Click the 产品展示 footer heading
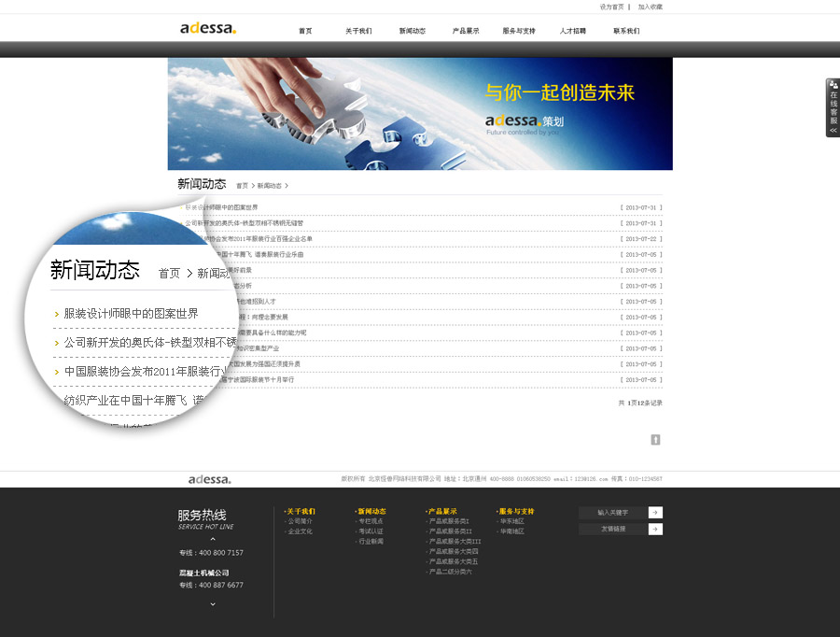Image resolution: width=840 pixels, height=637 pixels. (442, 512)
